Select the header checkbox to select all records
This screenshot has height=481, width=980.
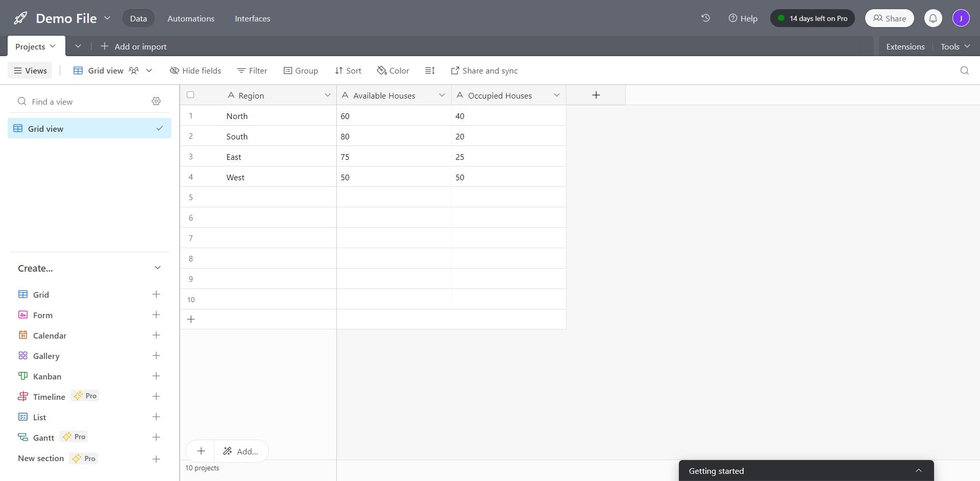(190, 94)
